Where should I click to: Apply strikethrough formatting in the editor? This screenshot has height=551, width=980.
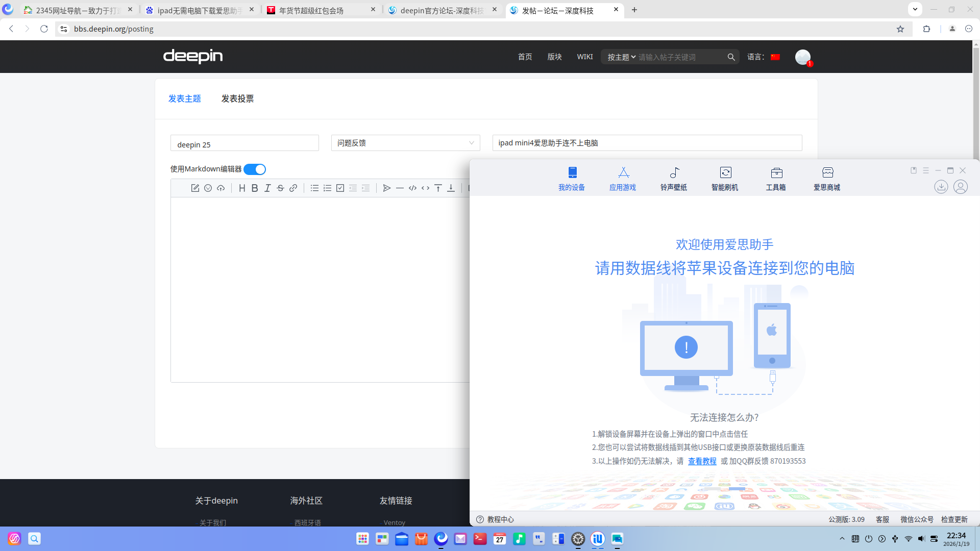click(x=280, y=188)
